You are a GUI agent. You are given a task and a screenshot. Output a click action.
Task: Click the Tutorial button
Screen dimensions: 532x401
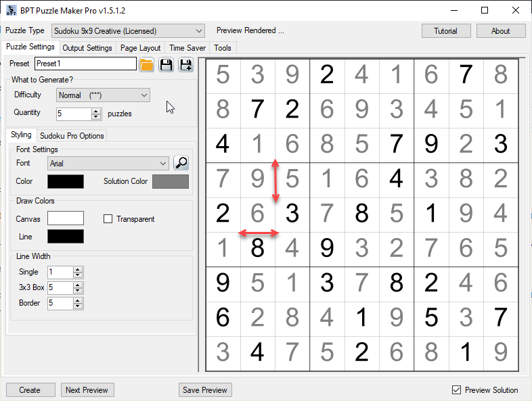click(x=445, y=31)
